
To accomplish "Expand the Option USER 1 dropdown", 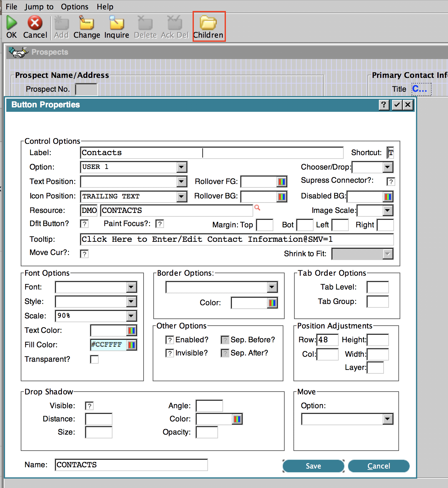I will click(x=182, y=167).
